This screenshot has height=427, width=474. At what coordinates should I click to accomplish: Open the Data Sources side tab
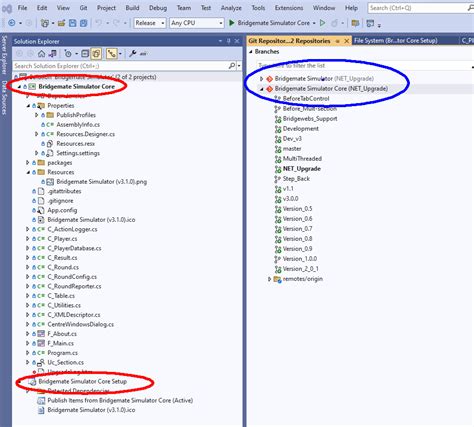[4, 98]
